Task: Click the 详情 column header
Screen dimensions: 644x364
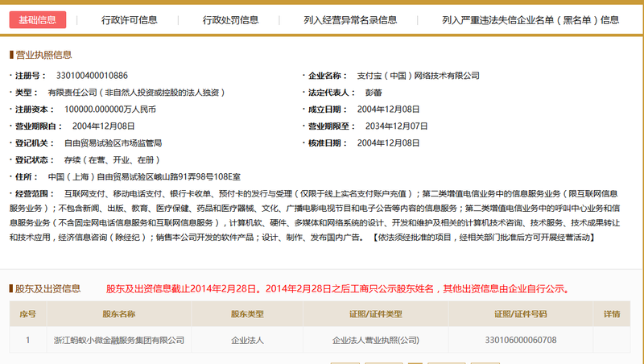Action: click(x=612, y=314)
